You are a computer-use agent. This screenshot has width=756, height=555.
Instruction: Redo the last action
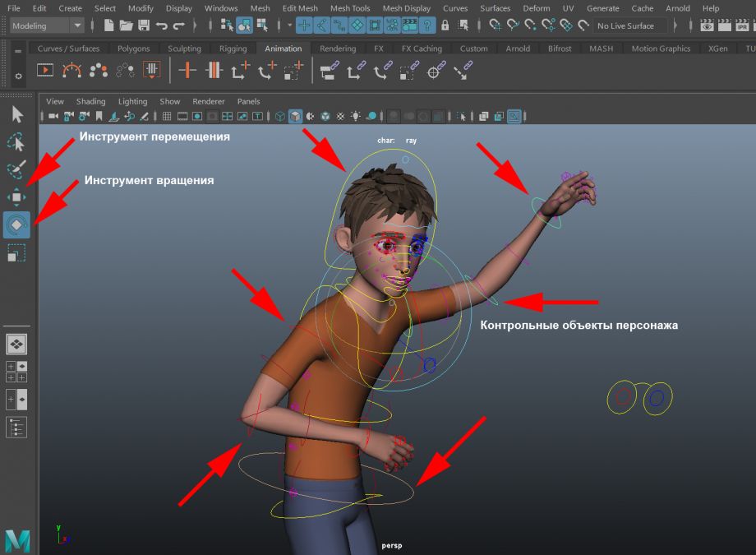click(179, 25)
